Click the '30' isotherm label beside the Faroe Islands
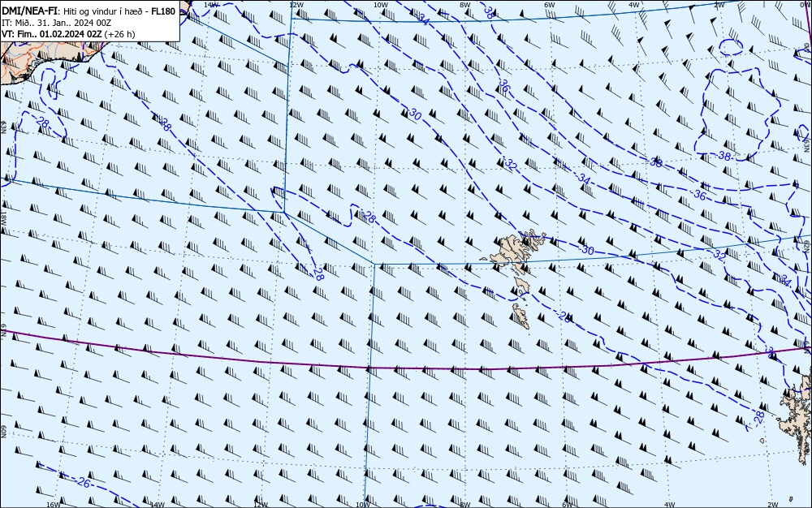 587,250
